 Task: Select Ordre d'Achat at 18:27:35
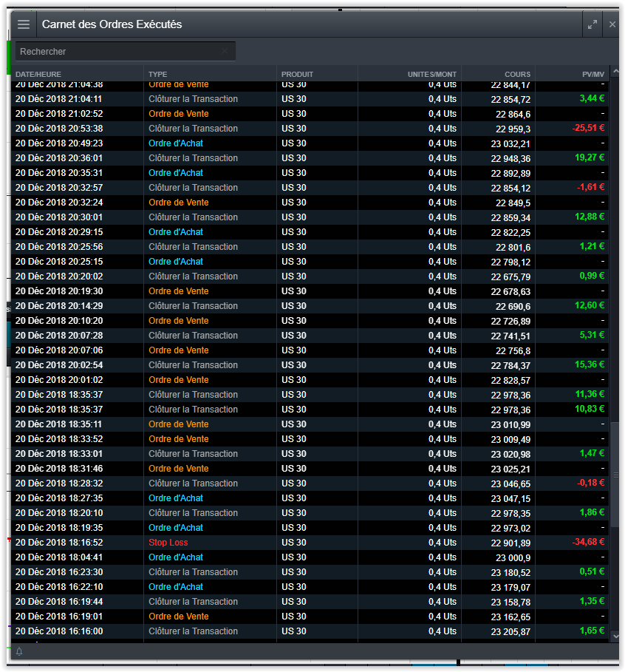(x=176, y=498)
